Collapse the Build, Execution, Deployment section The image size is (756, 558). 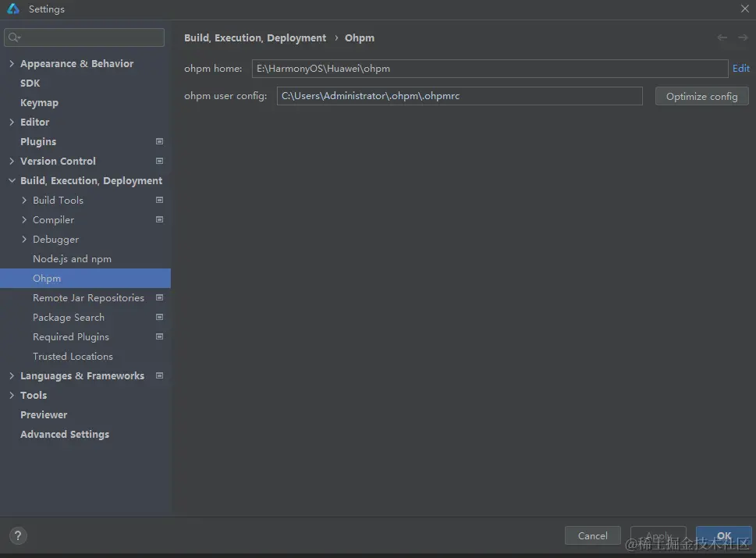pyautogui.click(x=12, y=180)
